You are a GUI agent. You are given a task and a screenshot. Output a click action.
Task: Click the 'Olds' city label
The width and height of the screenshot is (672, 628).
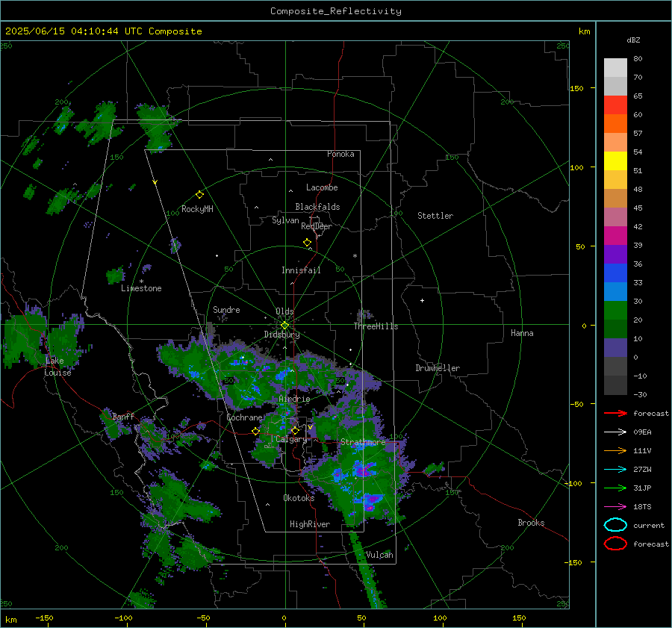(284, 311)
